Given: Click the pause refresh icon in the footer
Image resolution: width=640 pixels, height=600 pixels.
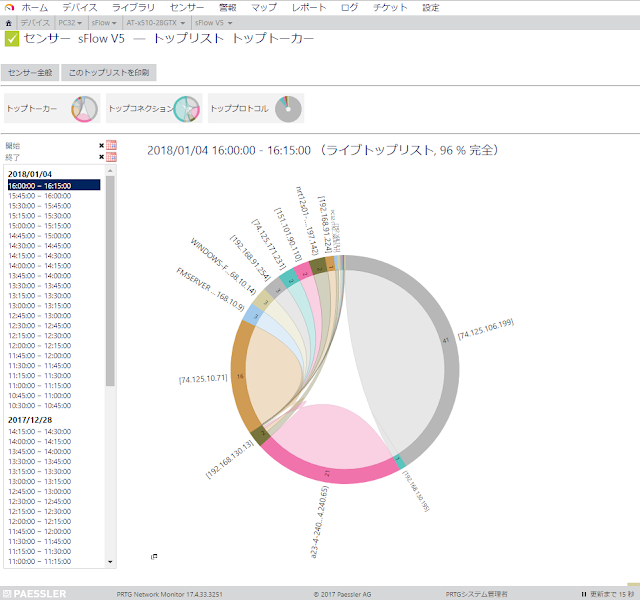Looking at the screenshot, I should point(584,594).
